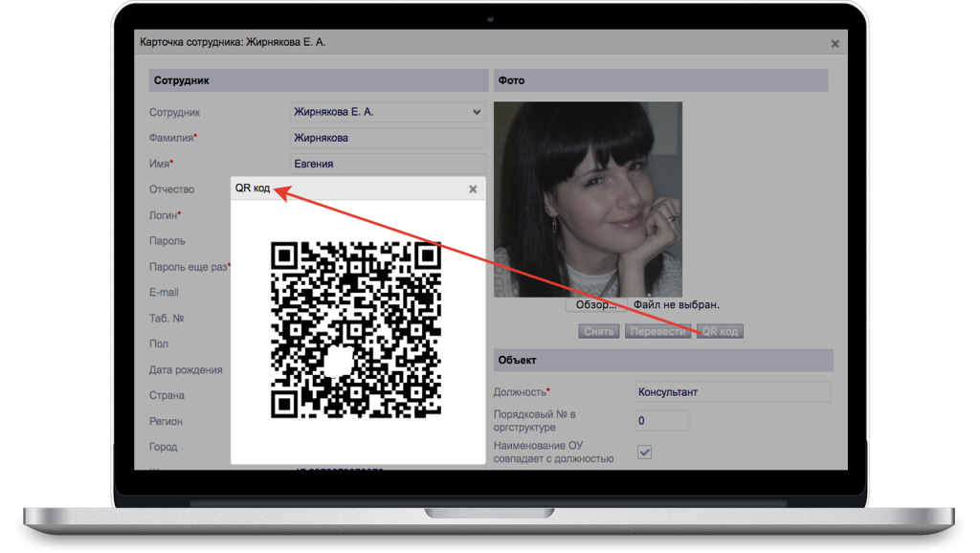
Task: Close the employee card dialog
Action: coord(835,44)
